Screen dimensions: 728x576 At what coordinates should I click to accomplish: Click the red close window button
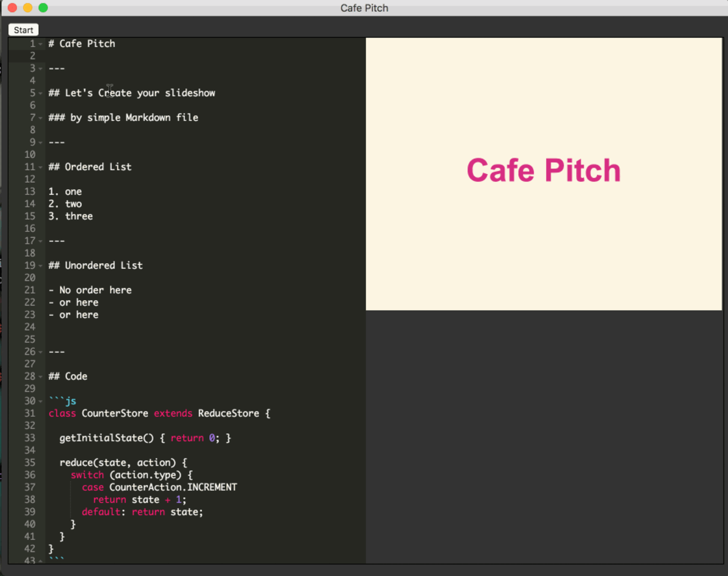click(12, 8)
